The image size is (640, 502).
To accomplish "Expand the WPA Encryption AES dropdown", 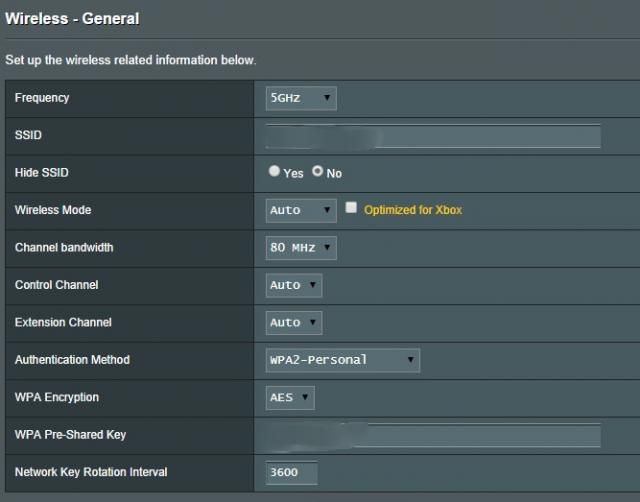I will pyautogui.click(x=290, y=397).
